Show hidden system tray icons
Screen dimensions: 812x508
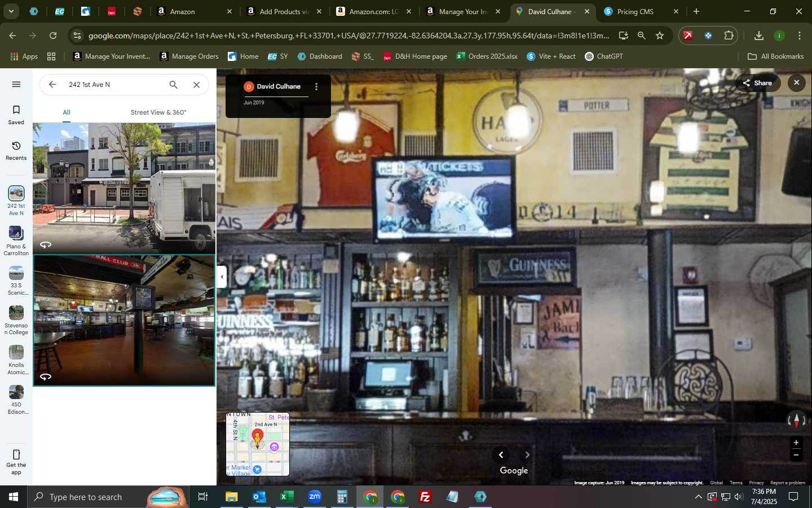698,497
